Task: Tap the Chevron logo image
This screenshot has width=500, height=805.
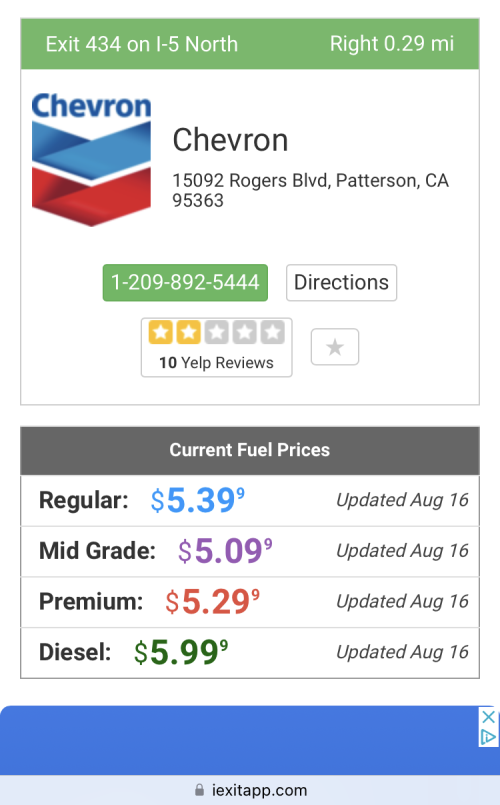Action: [x=91, y=159]
